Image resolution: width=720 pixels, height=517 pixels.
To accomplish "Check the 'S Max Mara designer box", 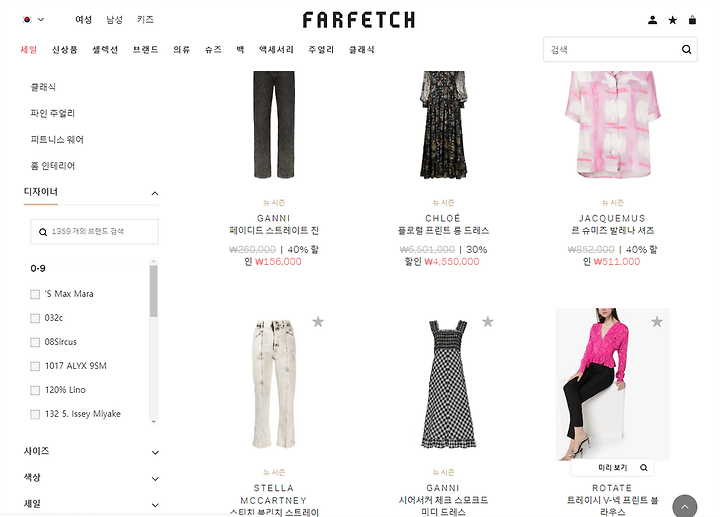I will (x=35, y=294).
